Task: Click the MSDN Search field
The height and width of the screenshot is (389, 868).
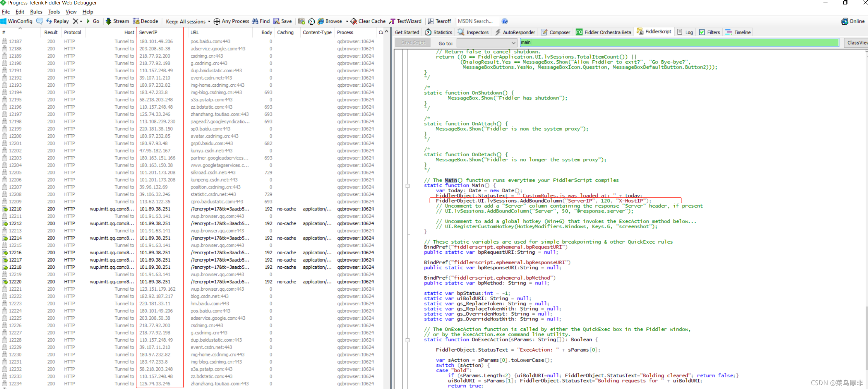Action: pyautogui.click(x=477, y=21)
